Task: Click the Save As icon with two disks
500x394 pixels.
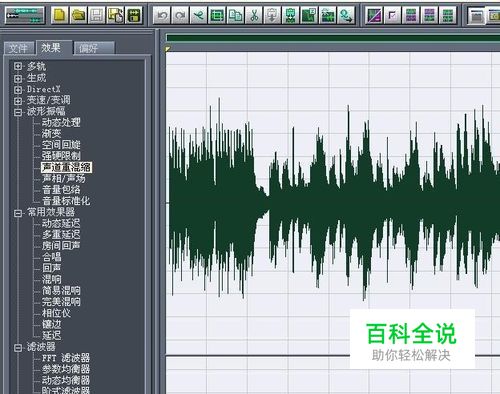Action: 115,15
